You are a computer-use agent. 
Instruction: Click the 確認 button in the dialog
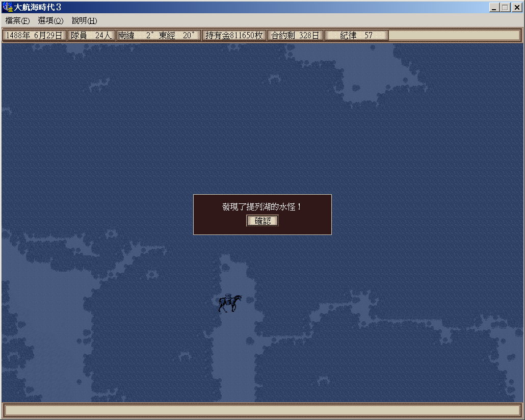(x=262, y=221)
